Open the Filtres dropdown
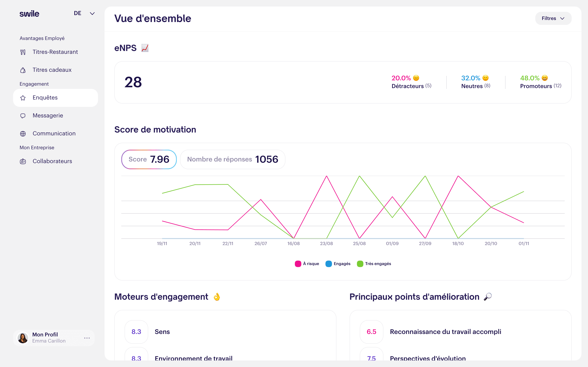 553,18
